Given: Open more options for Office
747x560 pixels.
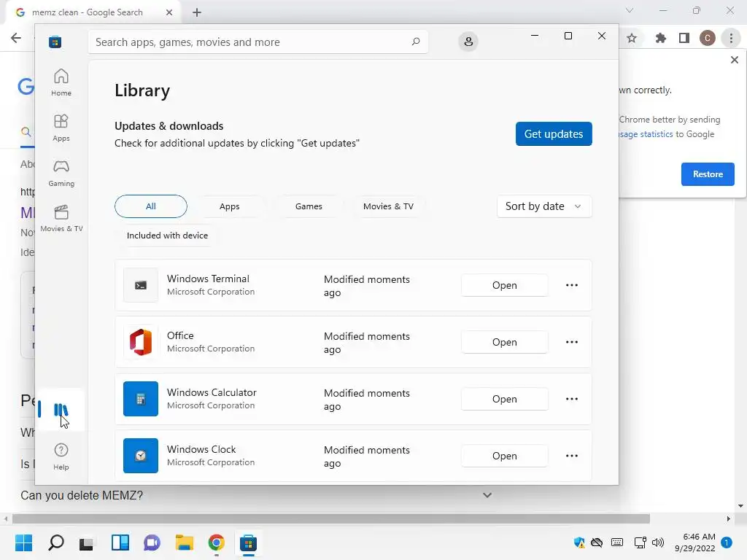Looking at the screenshot, I should coord(572,342).
